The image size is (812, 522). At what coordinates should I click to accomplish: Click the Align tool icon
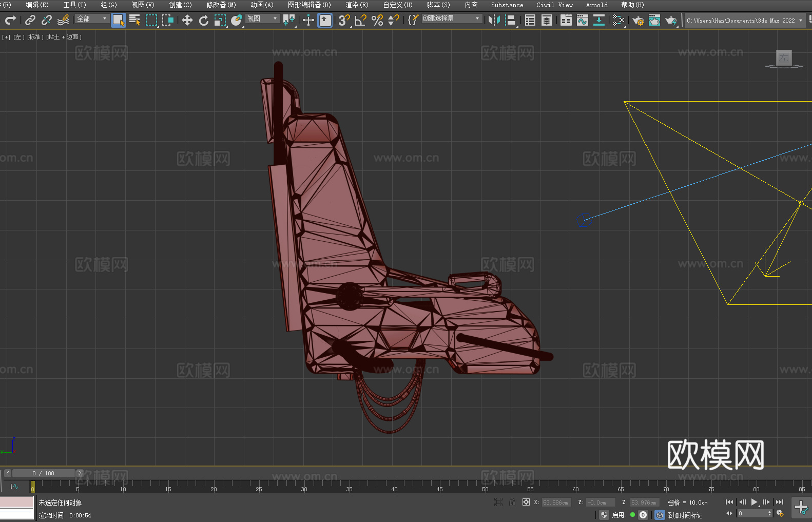pyautogui.click(x=511, y=20)
